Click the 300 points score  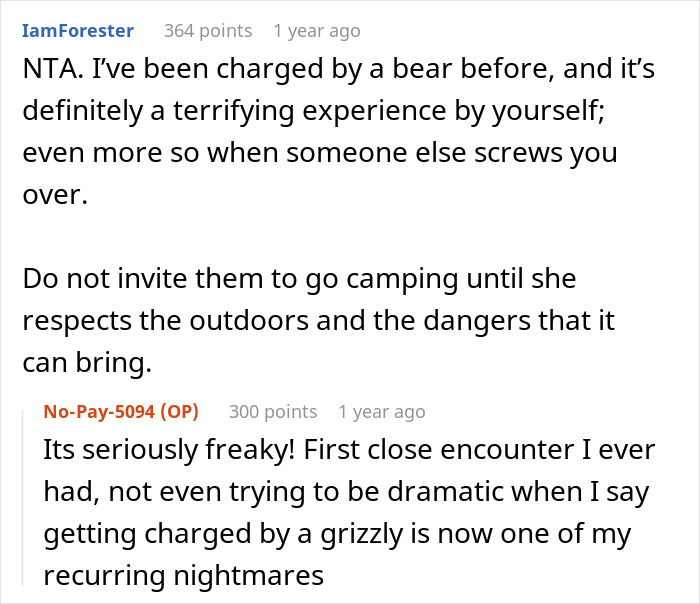273,411
